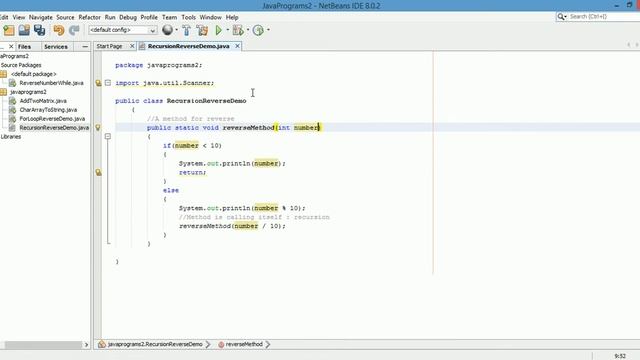Click the globe browser icon in toolbar

pyautogui.click(x=167, y=30)
